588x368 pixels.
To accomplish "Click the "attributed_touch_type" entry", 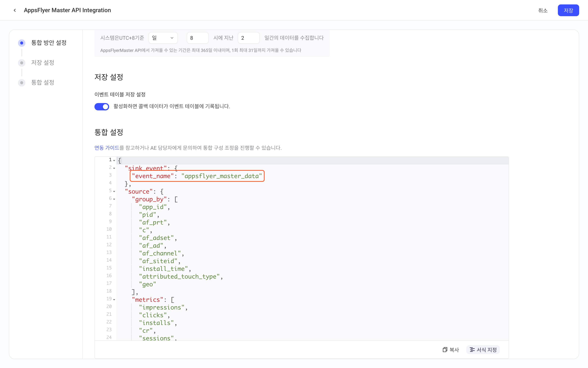I will pyautogui.click(x=179, y=277).
